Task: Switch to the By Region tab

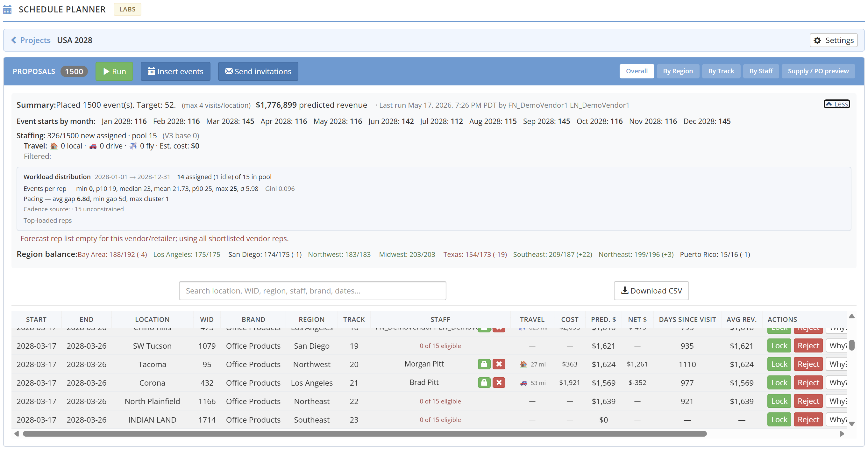Action: point(678,71)
